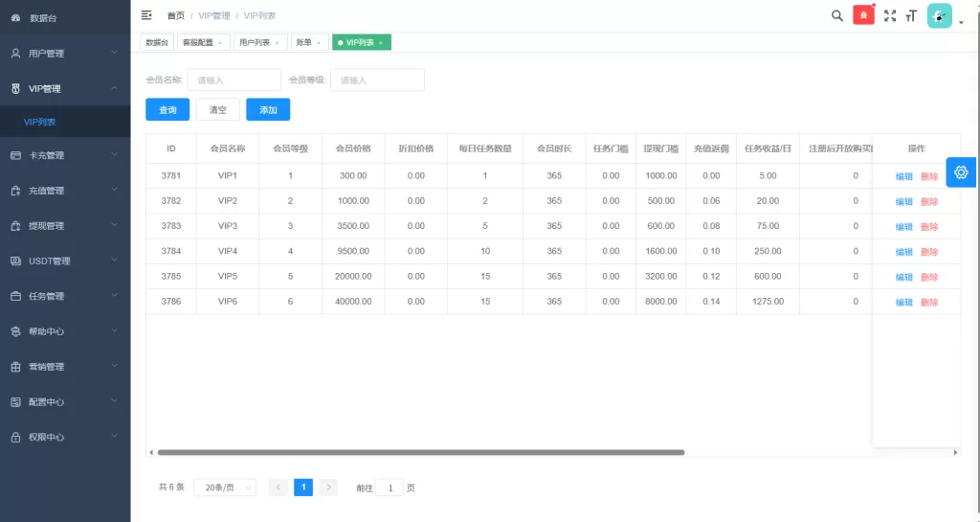Open the 20条/页 page size dropdown
Image resolution: width=980 pixels, height=522 pixels.
coord(225,488)
